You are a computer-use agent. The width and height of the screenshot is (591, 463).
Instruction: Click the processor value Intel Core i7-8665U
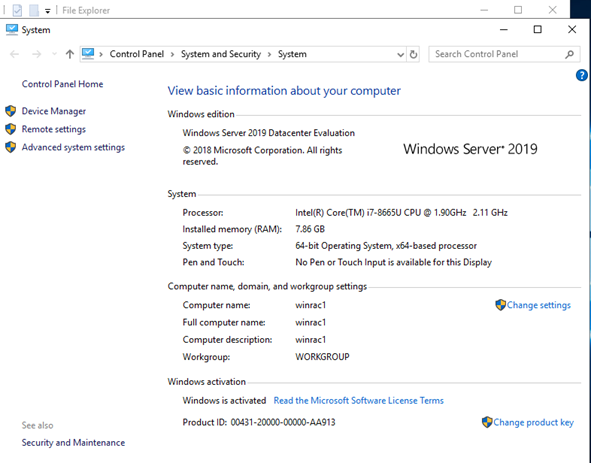pyautogui.click(x=401, y=213)
